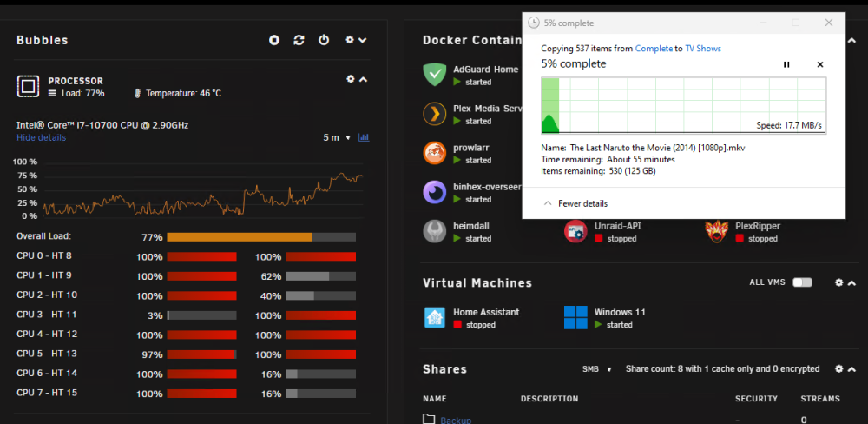Click the prowlarr container icon
Viewport: 868px width, 424px height.
(435, 154)
